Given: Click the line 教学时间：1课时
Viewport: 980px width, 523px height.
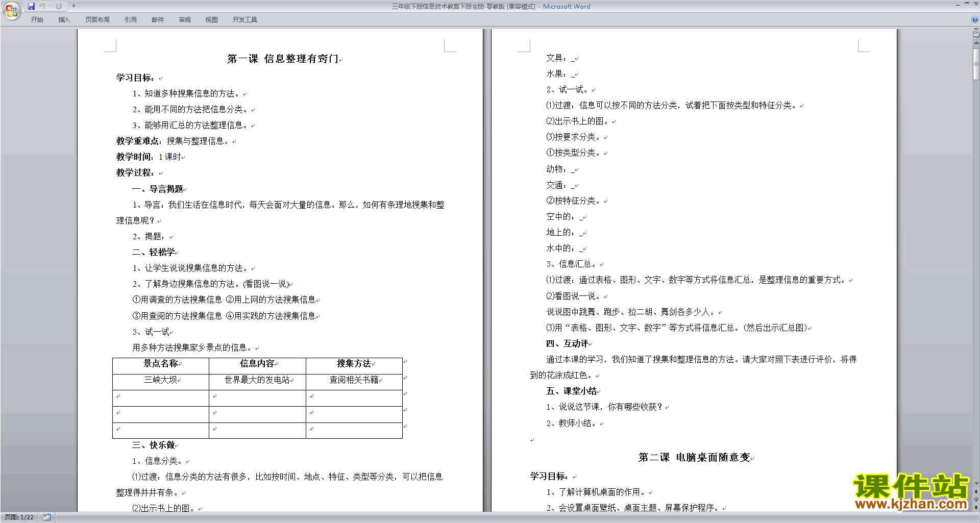Looking at the screenshot, I should pyautogui.click(x=149, y=157).
